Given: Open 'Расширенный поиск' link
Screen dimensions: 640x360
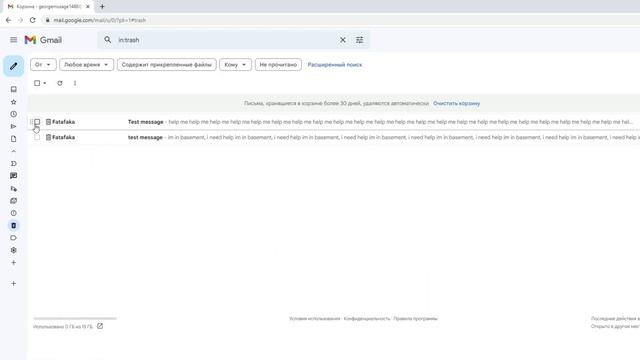Looking at the screenshot, I should tap(335, 64).
